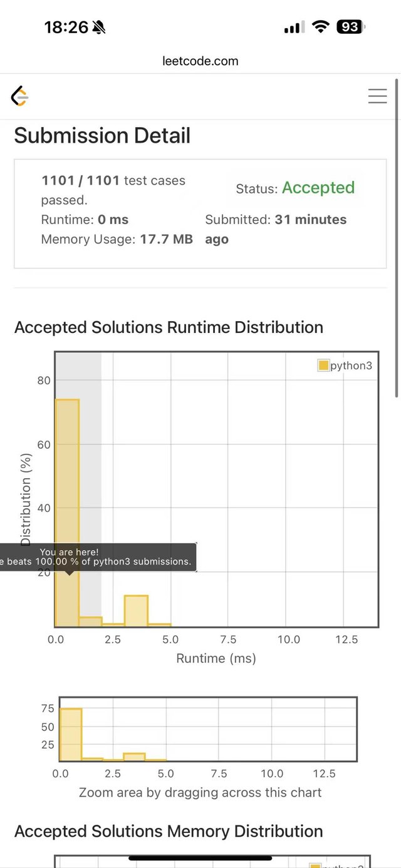Click the small bar near 1.5 ms
The height and width of the screenshot is (868, 401).
(90, 621)
